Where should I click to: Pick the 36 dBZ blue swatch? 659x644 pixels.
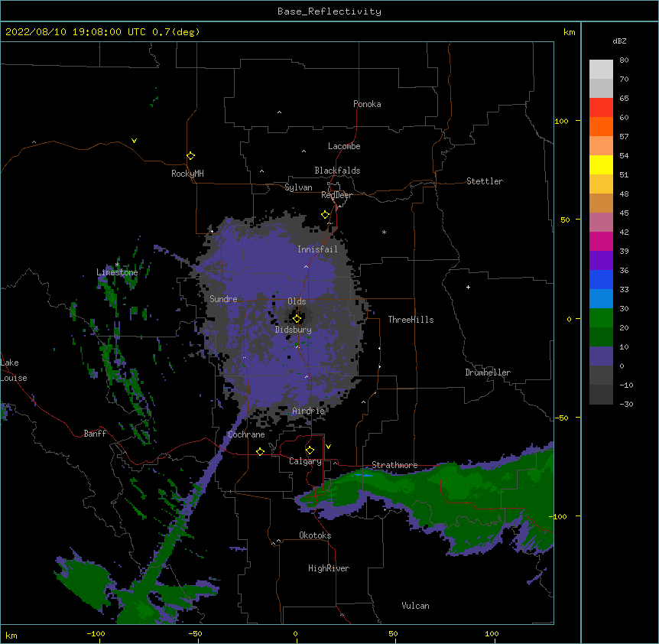click(601, 279)
